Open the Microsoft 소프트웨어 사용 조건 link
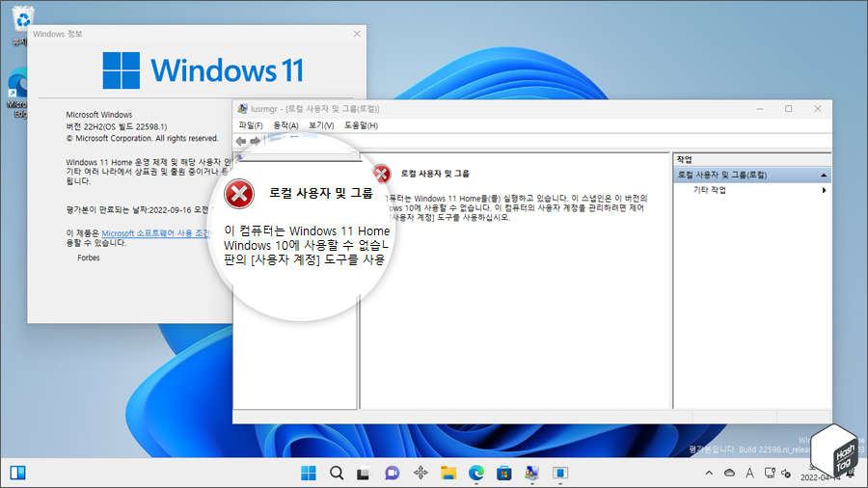The image size is (868, 488). [155, 233]
